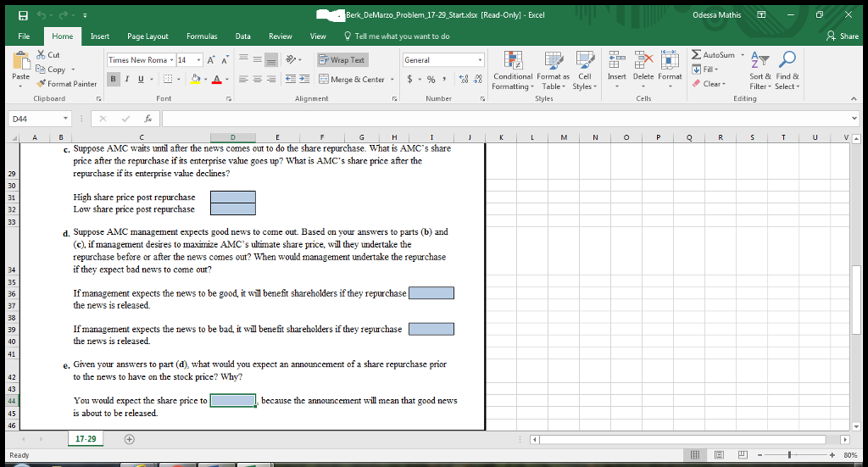Open the font name dropdown

click(173, 60)
